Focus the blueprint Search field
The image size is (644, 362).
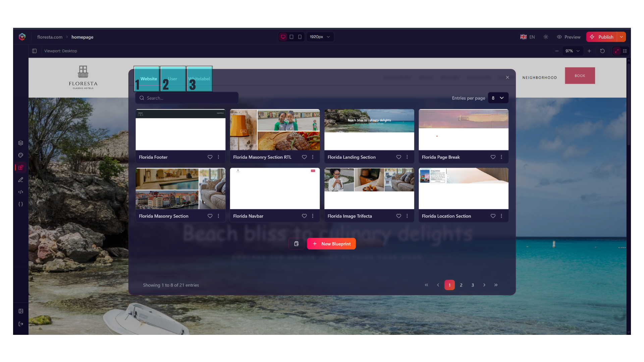coord(187,98)
